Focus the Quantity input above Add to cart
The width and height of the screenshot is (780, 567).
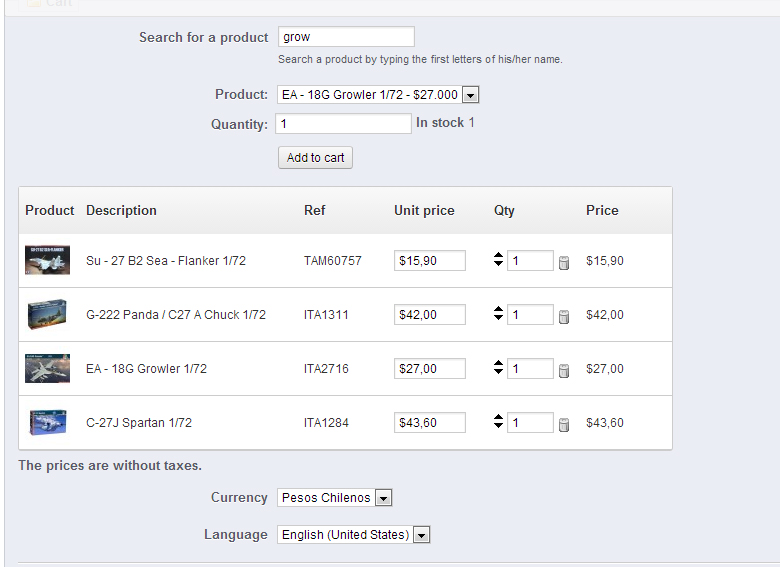[x=343, y=124]
